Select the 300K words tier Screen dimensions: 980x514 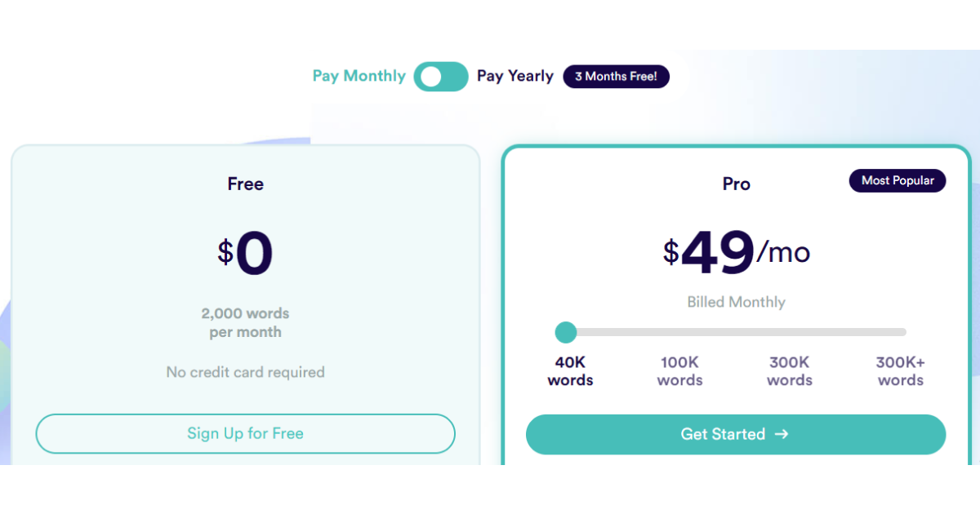(x=789, y=370)
